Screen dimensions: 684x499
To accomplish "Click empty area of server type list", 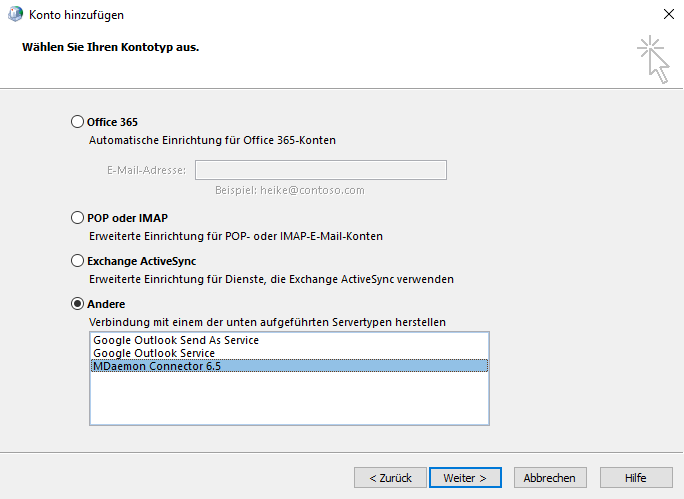I will click(288, 400).
